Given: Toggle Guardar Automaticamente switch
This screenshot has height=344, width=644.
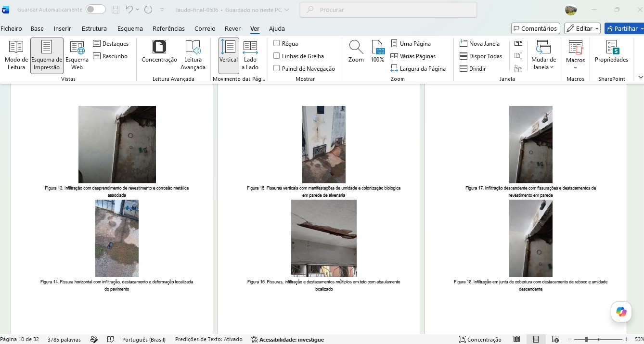Looking at the screenshot, I should point(95,10).
